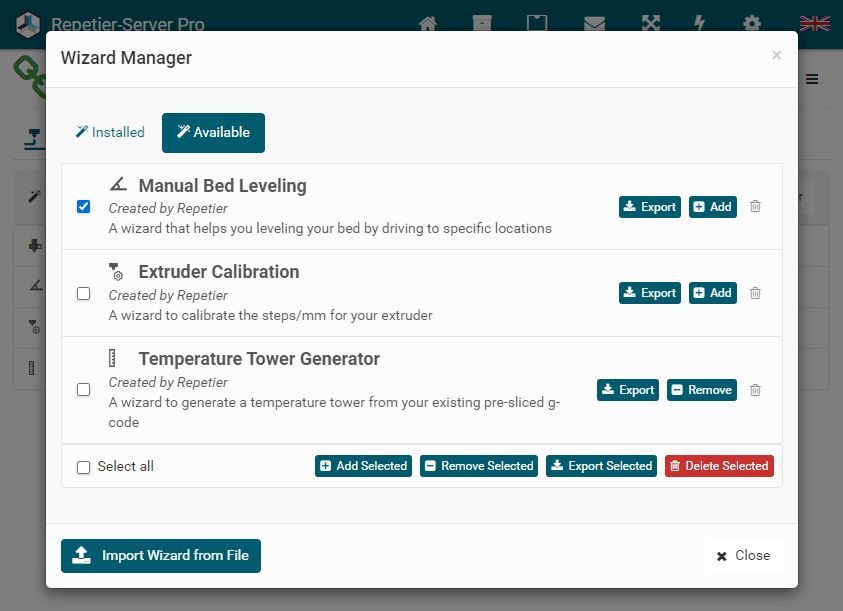The width and height of the screenshot is (843, 611).
Task: Export the Extruder Calibration wizard
Action: [650, 293]
